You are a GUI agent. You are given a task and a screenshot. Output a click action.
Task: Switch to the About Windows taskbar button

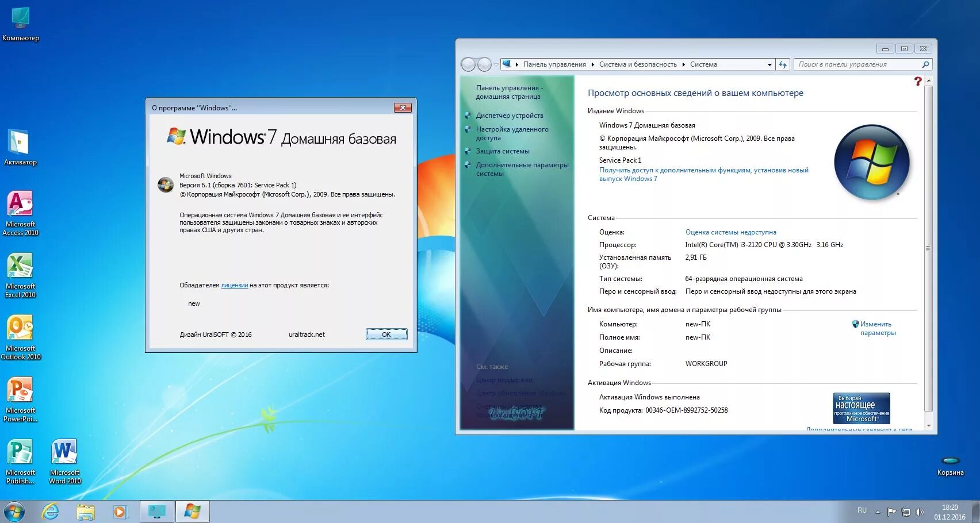coord(192,511)
